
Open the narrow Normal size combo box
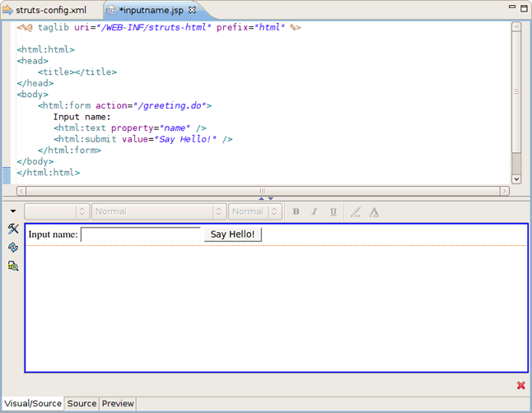coord(255,211)
